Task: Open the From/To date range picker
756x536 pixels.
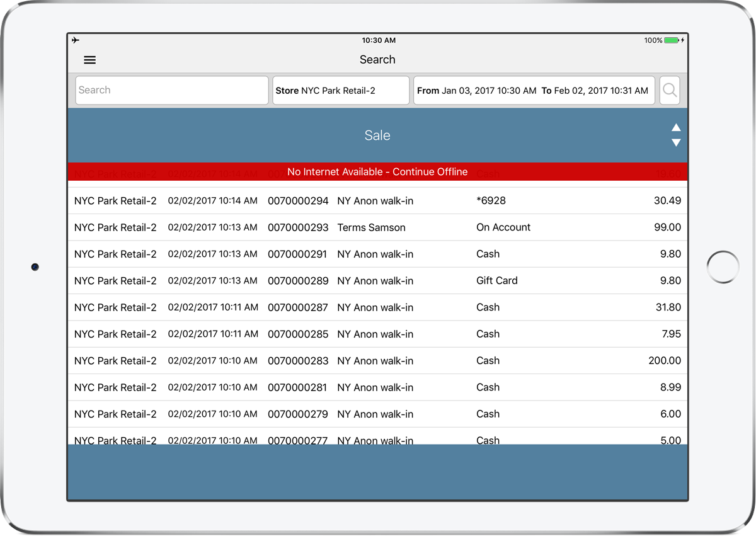Action: click(534, 91)
